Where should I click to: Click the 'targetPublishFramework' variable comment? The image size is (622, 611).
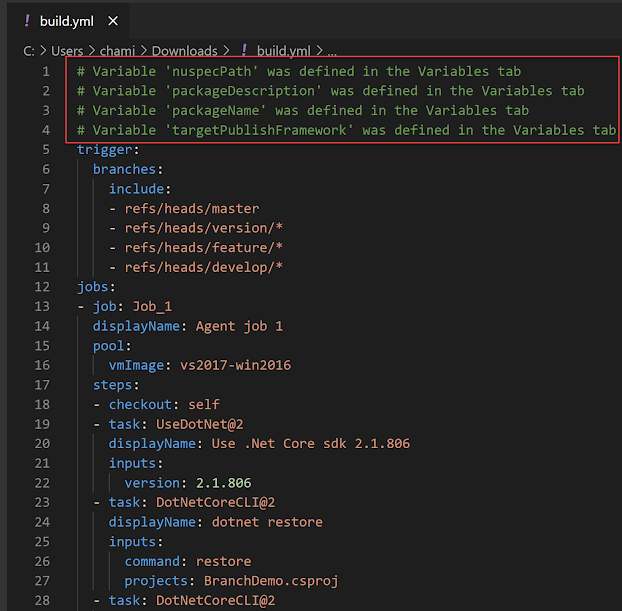pos(346,130)
